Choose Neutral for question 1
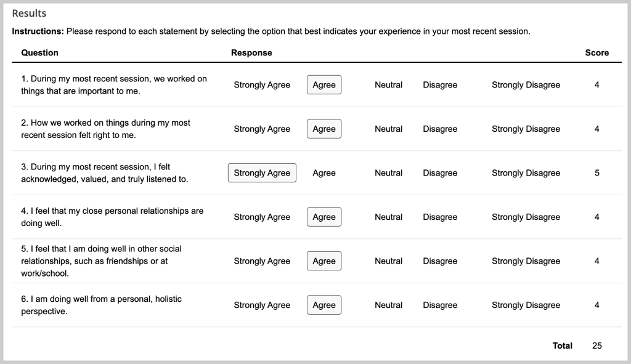Image resolution: width=631 pixels, height=364 pixels. pyautogui.click(x=388, y=85)
